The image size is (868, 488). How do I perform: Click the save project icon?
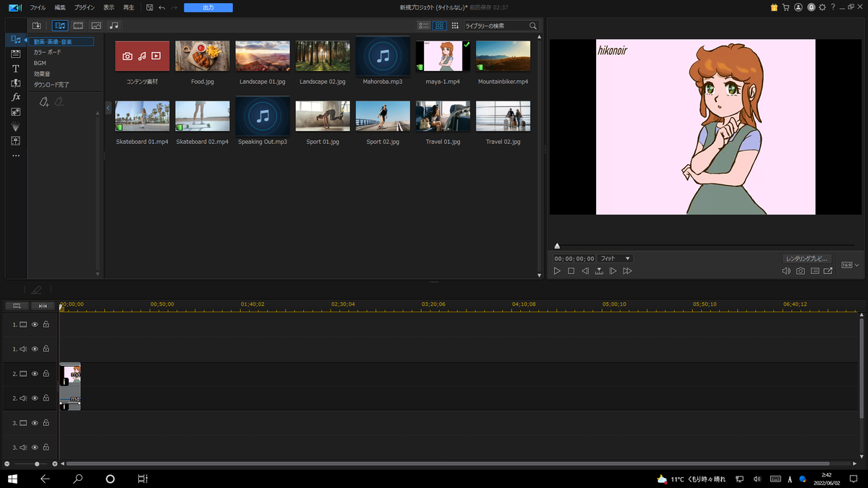[x=149, y=7]
